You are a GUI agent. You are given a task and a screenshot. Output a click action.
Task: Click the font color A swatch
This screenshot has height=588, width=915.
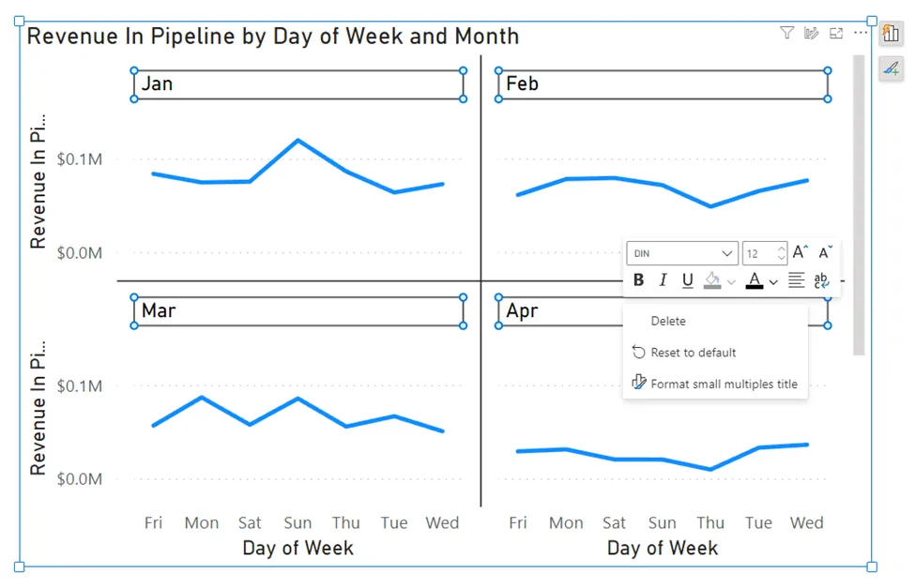755,280
